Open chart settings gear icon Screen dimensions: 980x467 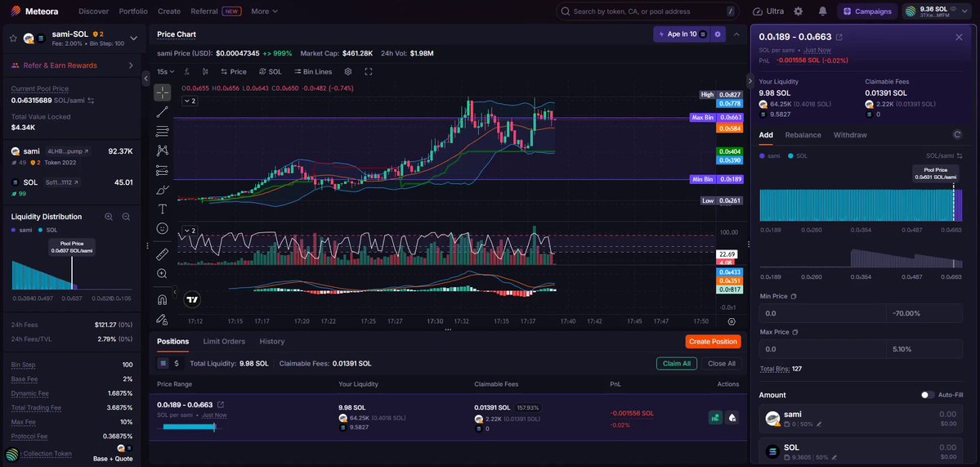point(348,72)
